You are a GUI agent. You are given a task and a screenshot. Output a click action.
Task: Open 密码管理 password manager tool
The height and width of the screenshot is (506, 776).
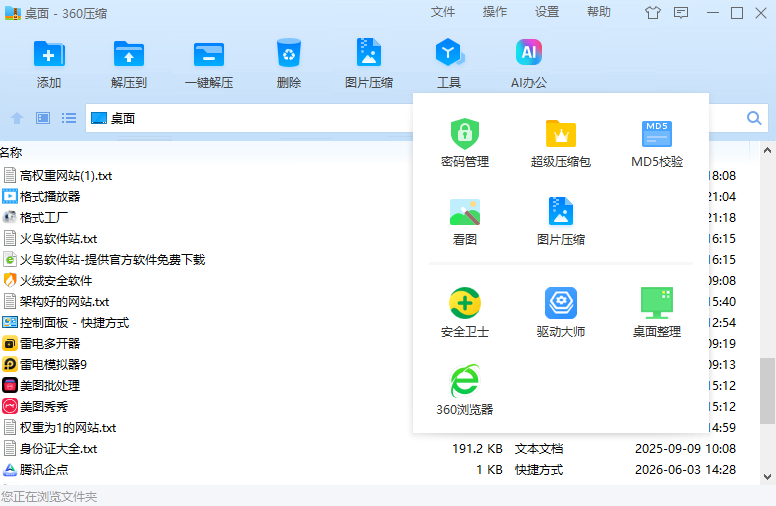coord(465,143)
